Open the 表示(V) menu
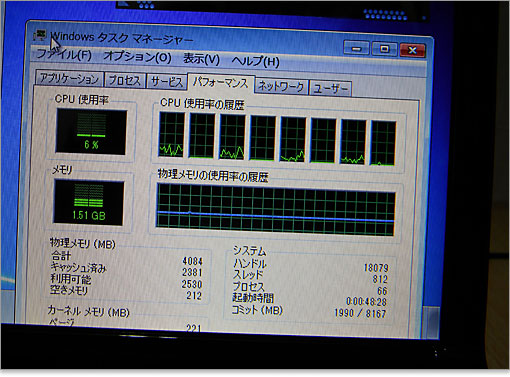This screenshot has width=510, height=377. pyautogui.click(x=201, y=59)
